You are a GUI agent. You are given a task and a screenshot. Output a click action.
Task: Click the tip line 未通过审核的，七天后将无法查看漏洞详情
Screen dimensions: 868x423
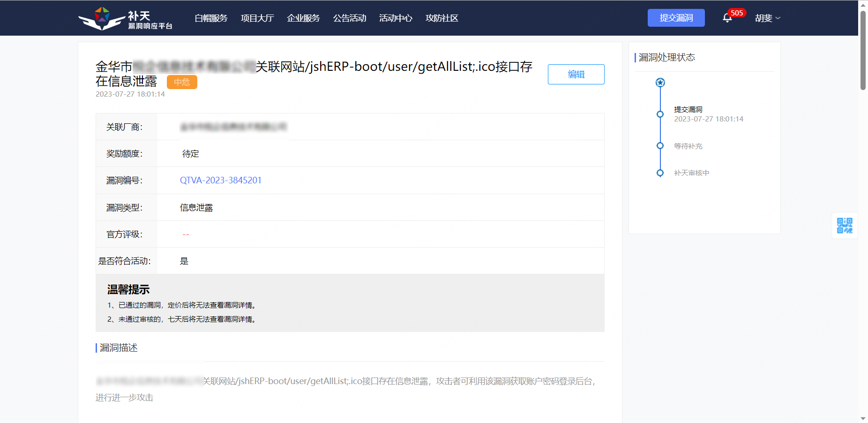click(182, 319)
